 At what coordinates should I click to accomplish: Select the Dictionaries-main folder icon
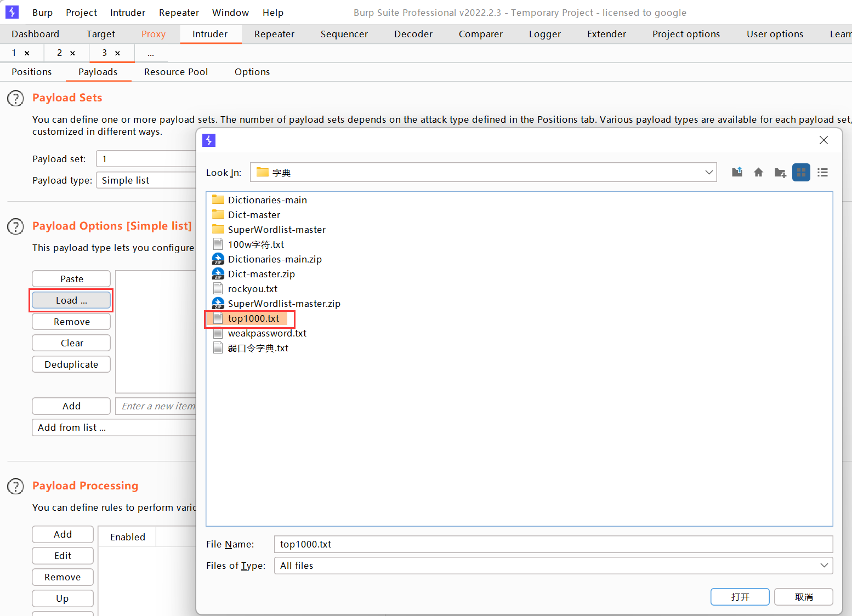pyautogui.click(x=218, y=199)
